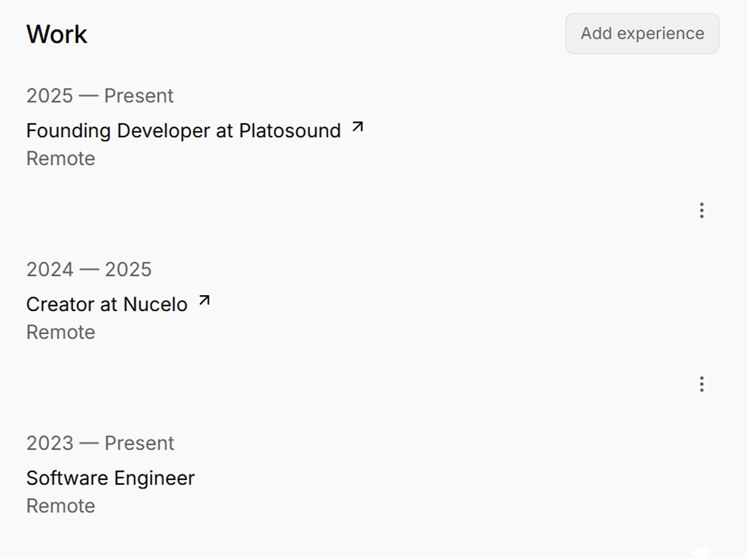Click the Software Engineer job title
Viewport: 749px width, 560px height.
coord(110,478)
